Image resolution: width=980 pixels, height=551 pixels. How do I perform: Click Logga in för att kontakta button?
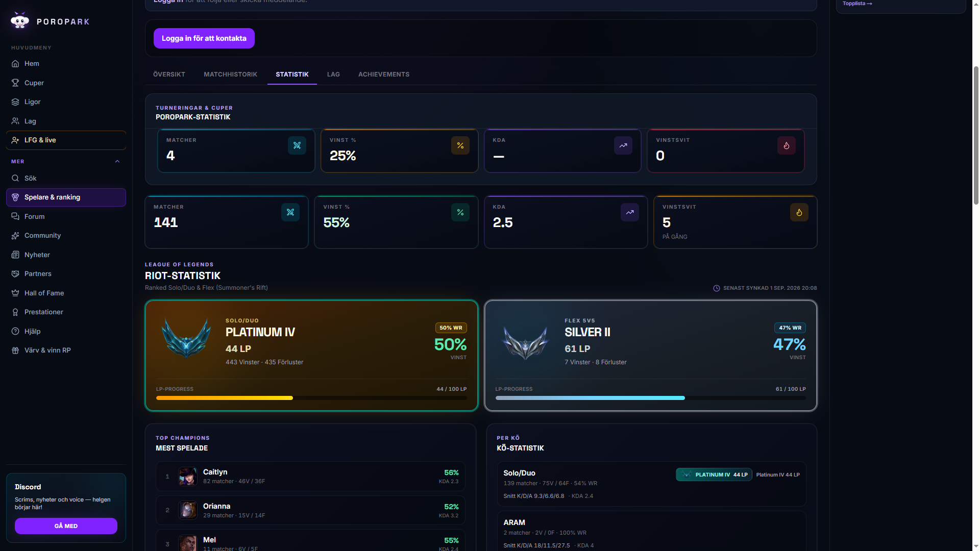(x=204, y=38)
